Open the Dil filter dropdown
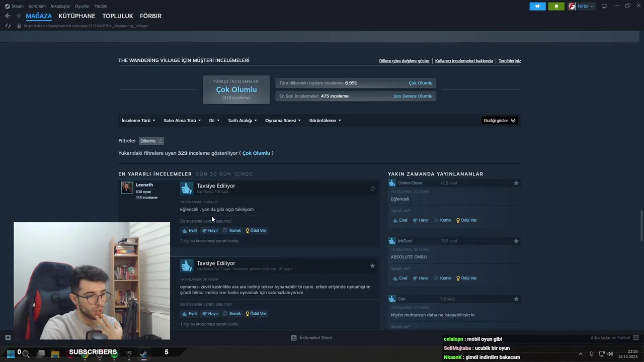This screenshot has height=362, width=644. coord(214,121)
